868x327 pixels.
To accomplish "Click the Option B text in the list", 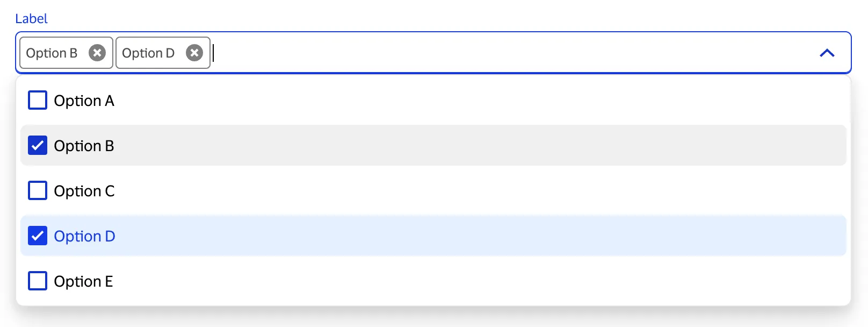I will click(84, 146).
